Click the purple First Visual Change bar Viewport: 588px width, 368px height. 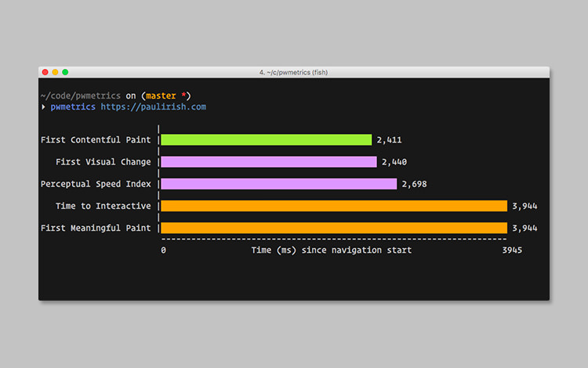(x=268, y=162)
